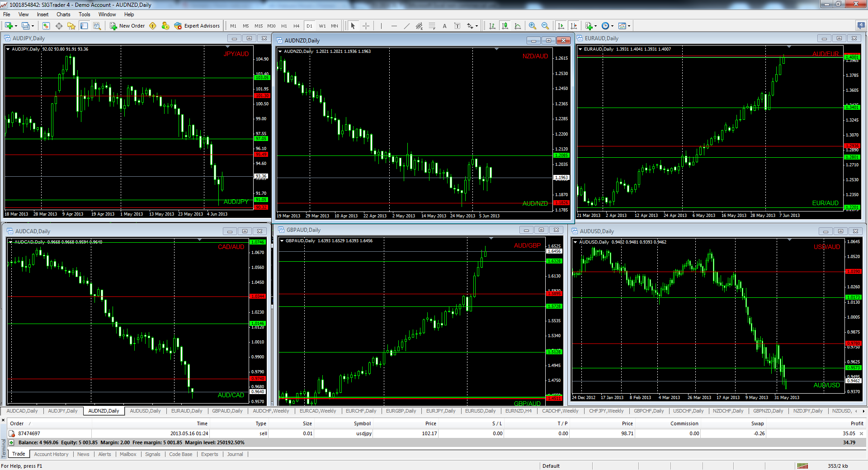
Task: Toggle chart shift
Action: click(574, 26)
